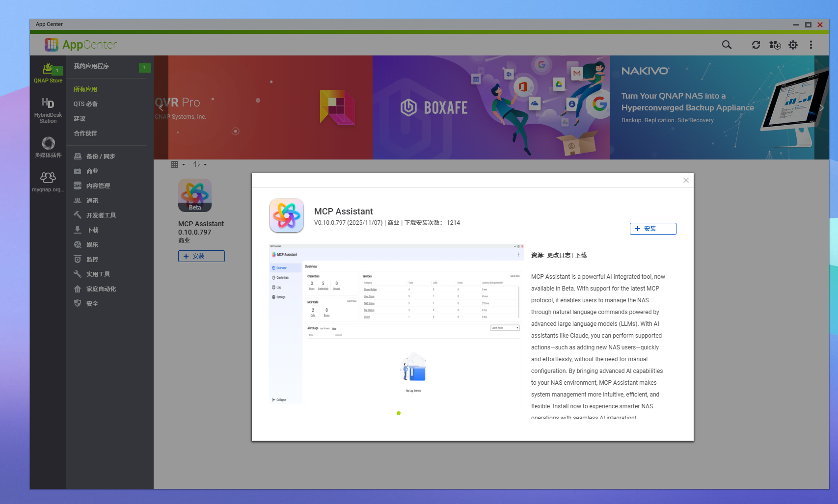Expand the sort order dropdown
838x504 pixels.
coord(199,164)
